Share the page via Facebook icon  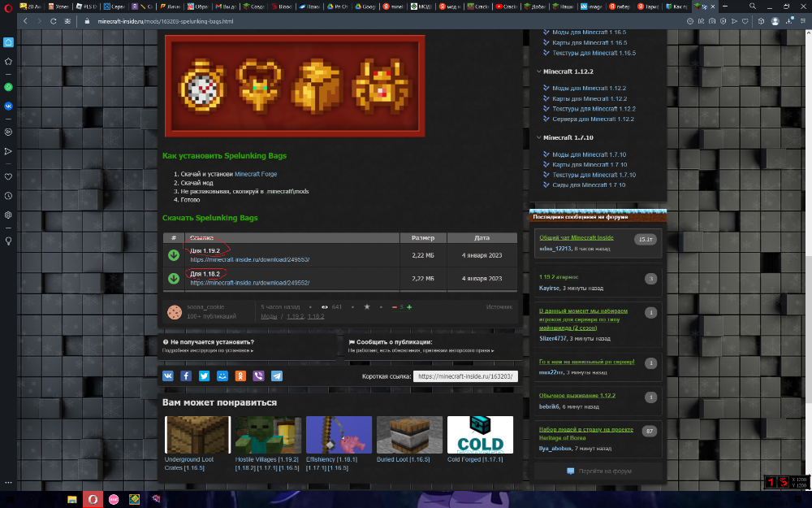click(x=186, y=376)
